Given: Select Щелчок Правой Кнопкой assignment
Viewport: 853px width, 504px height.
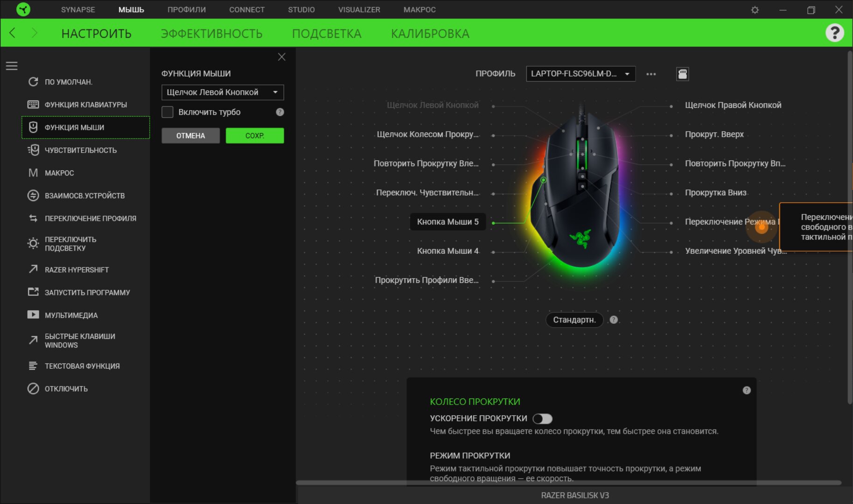Looking at the screenshot, I should (x=733, y=105).
